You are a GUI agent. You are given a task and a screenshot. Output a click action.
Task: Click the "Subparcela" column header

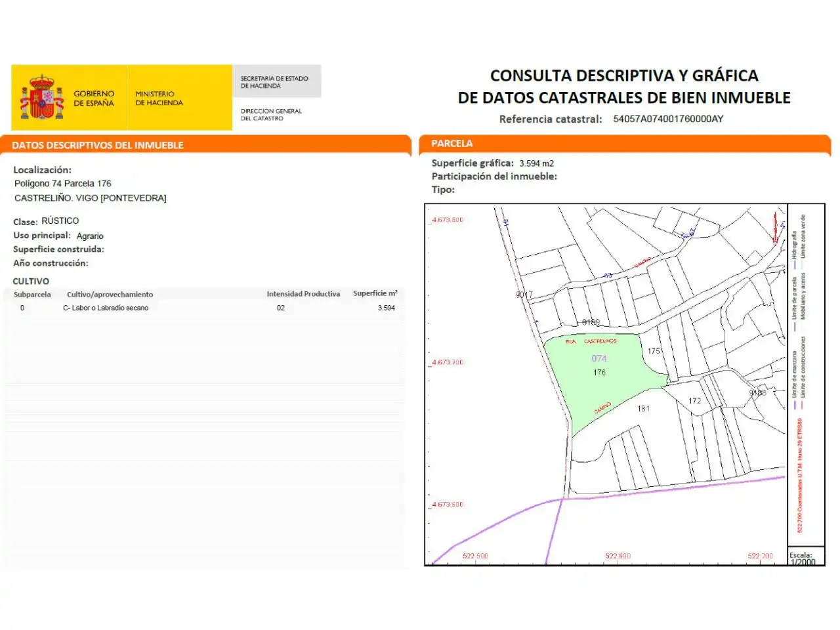click(x=32, y=295)
